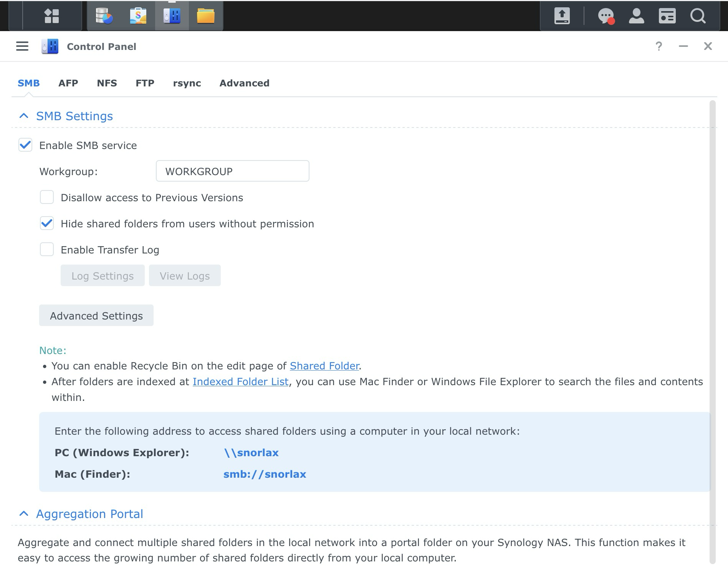The image size is (728, 576).
Task: Open the Main Menu grid icon
Action: [52, 16]
